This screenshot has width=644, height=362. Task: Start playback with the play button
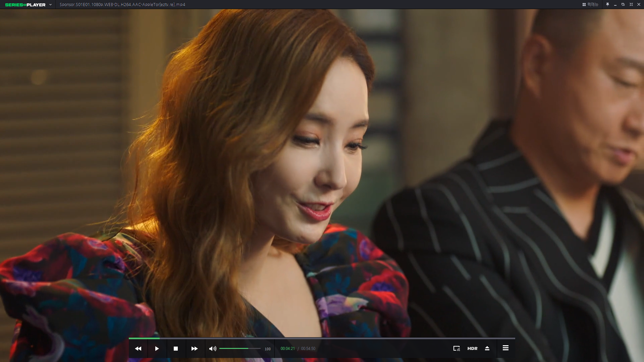(x=157, y=349)
